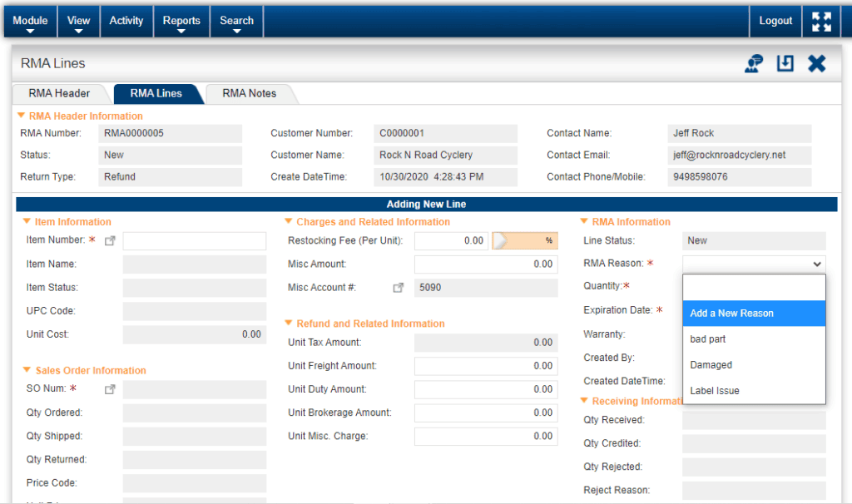
Task: Click the Logout button
Action: pyautogui.click(x=774, y=21)
